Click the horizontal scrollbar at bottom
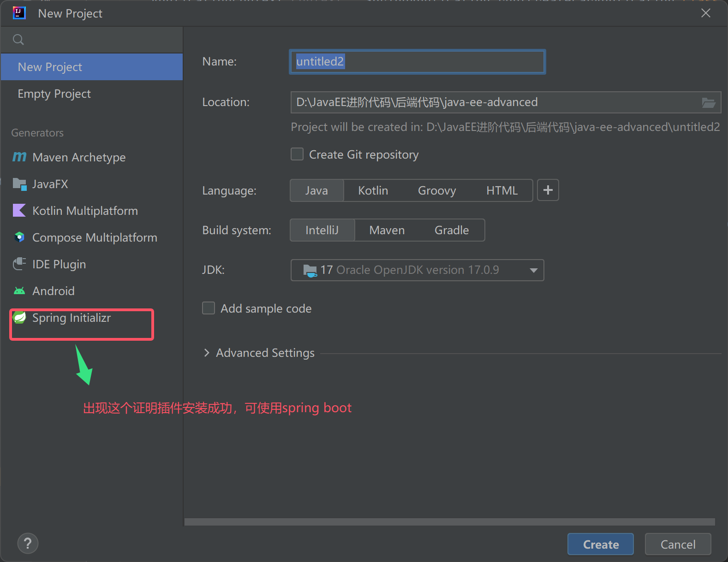This screenshot has height=562, width=728. [x=450, y=522]
